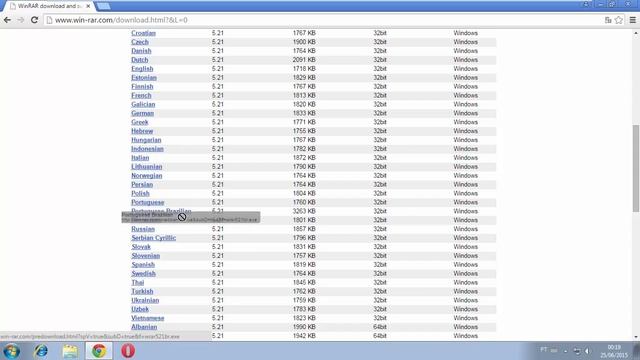Get the Albanian 64bit WinRAR download
The width and height of the screenshot is (640, 360).
tap(144, 327)
